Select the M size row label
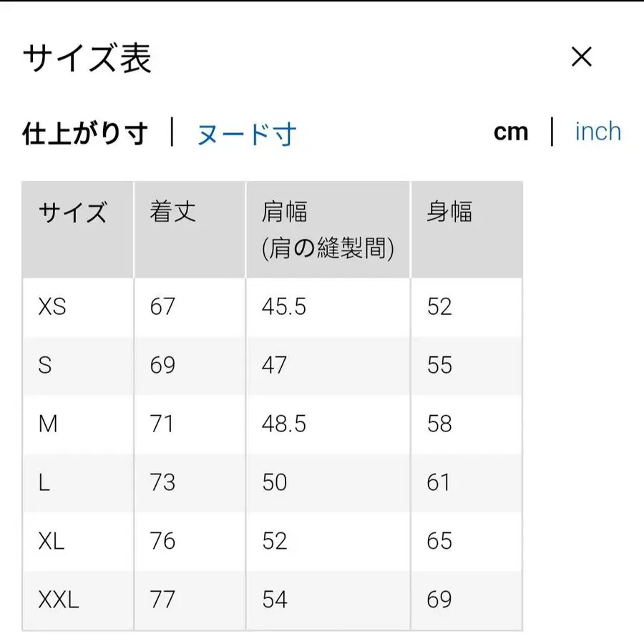The image size is (644, 644). [x=49, y=424]
